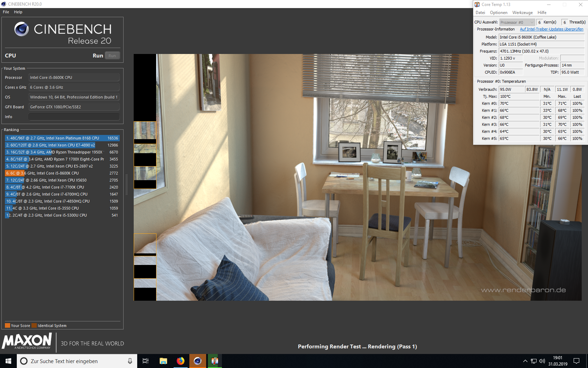
Task: Open File Explorer from the taskbar
Action: [x=163, y=361]
